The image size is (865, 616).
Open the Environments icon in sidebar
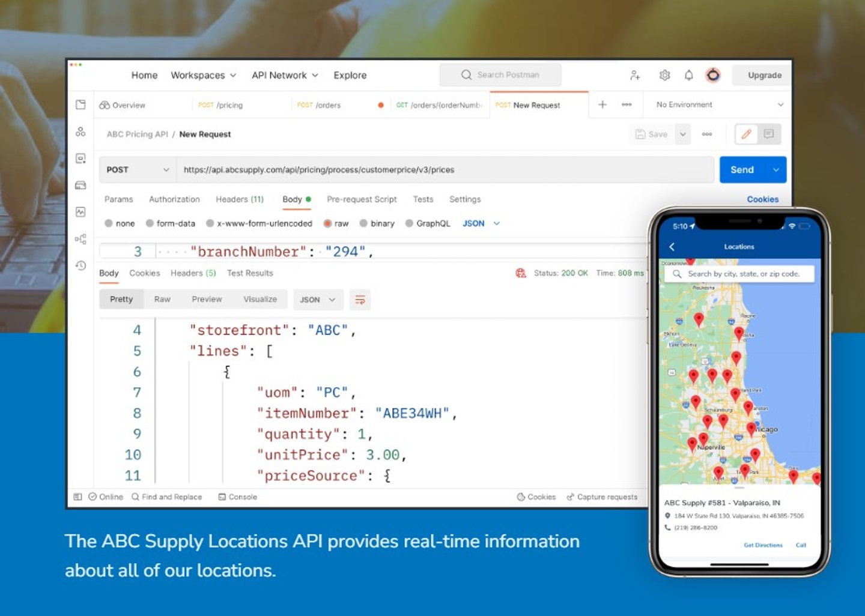pos(80,159)
